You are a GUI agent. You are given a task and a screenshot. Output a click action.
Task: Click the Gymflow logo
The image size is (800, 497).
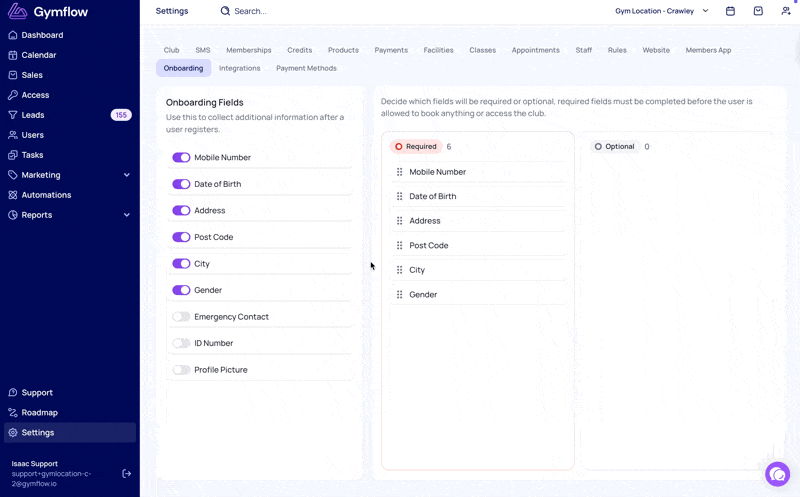[x=46, y=11]
